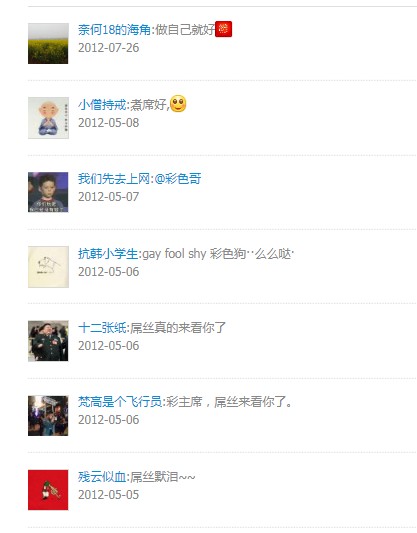
Task: Open 抗韩小学生's sketch avatar
Action: click(48, 267)
